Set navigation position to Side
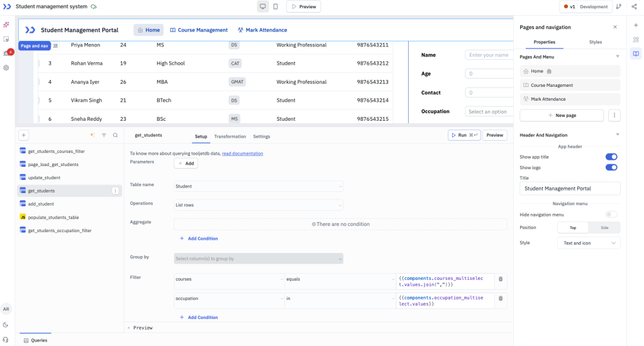The image size is (644, 346). [604, 228]
